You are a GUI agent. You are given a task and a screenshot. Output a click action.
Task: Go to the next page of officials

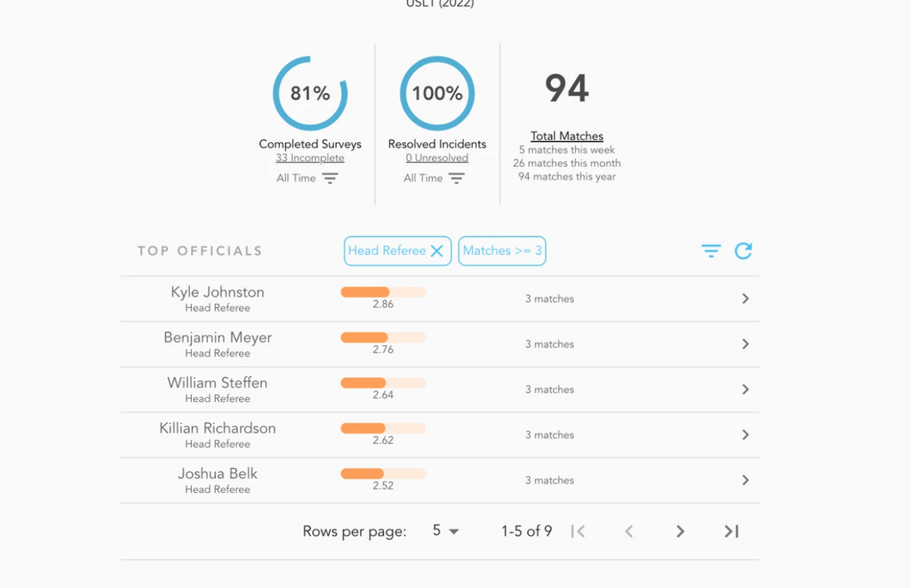[x=680, y=532]
